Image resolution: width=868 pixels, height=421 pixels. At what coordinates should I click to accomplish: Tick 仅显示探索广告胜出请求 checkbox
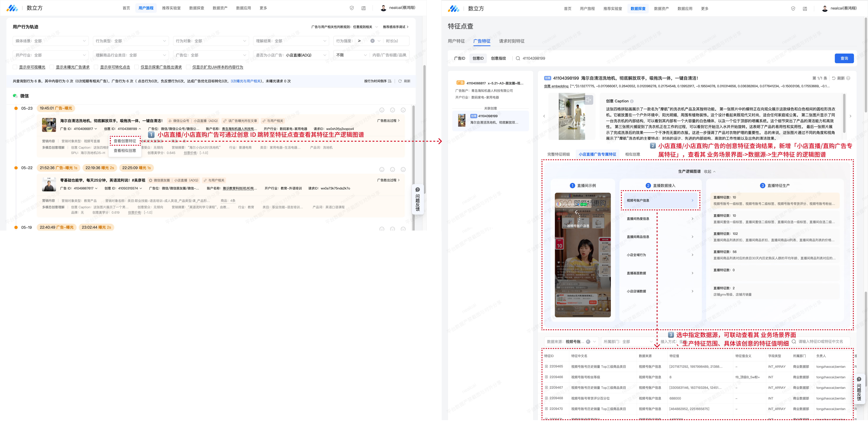pyautogui.click(x=136, y=67)
